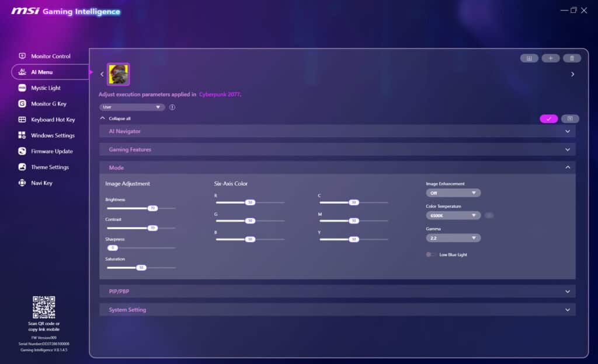Open Monitor Control in the sidebar
Image resolution: width=598 pixels, height=364 pixels.
[x=50, y=57]
